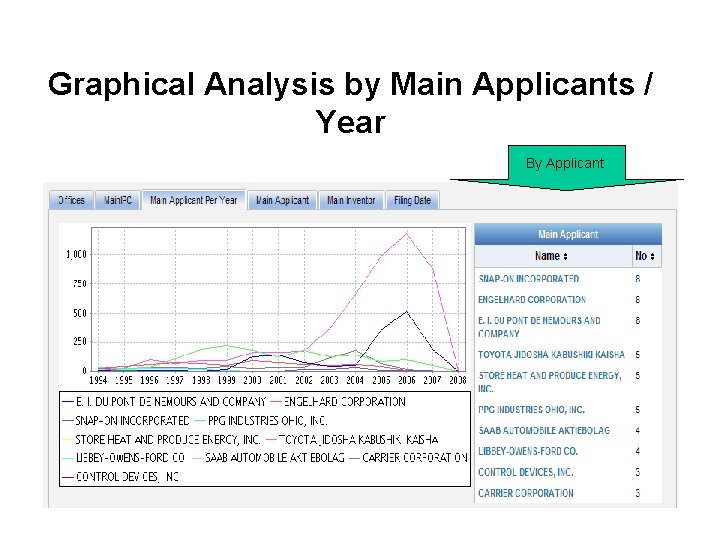Select STORE HEAT AND PRODUCE ENERGY table link

click(x=550, y=382)
